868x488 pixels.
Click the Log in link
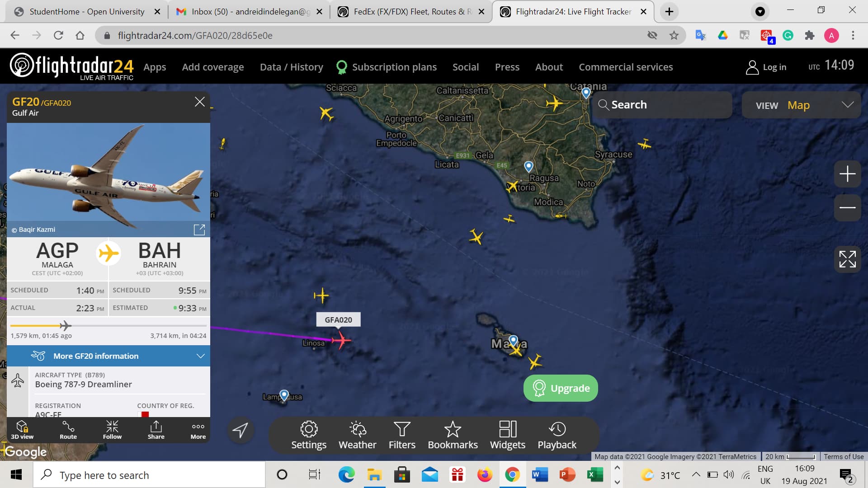pyautogui.click(x=766, y=67)
